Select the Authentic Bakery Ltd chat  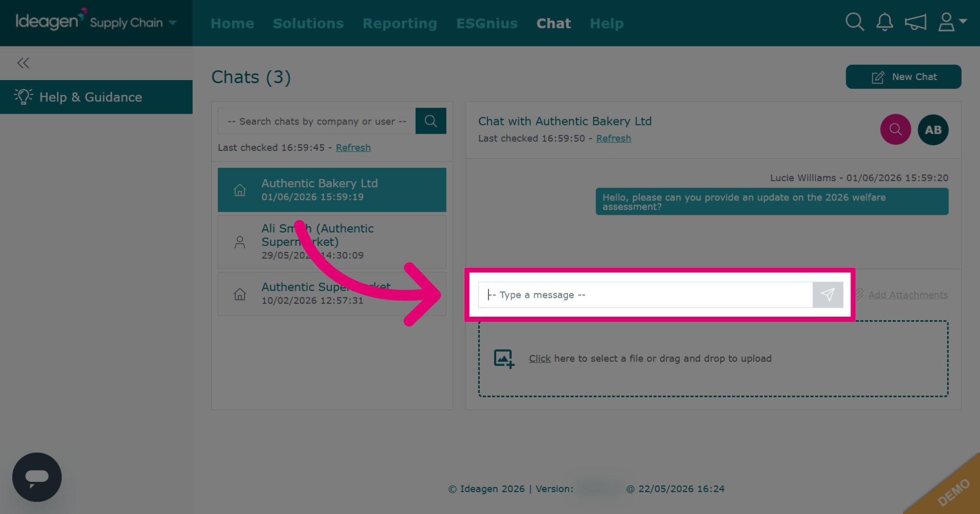click(x=332, y=190)
